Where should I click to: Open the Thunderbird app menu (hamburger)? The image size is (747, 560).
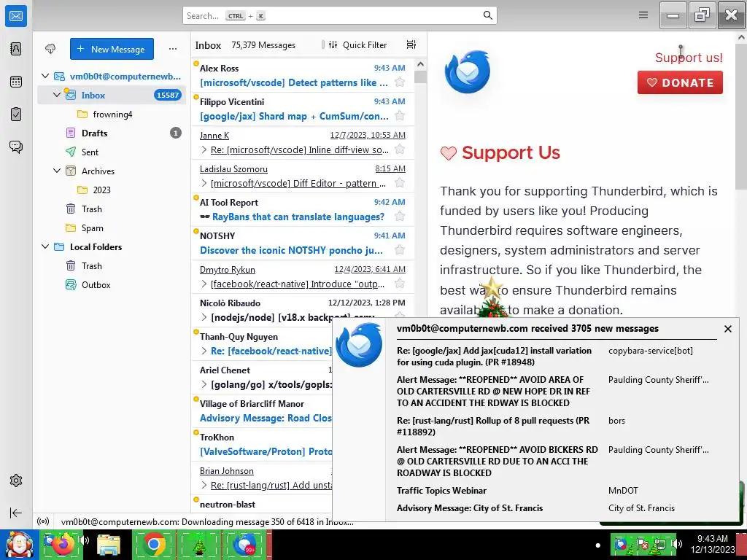pyautogui.click(x=643, y=15)
